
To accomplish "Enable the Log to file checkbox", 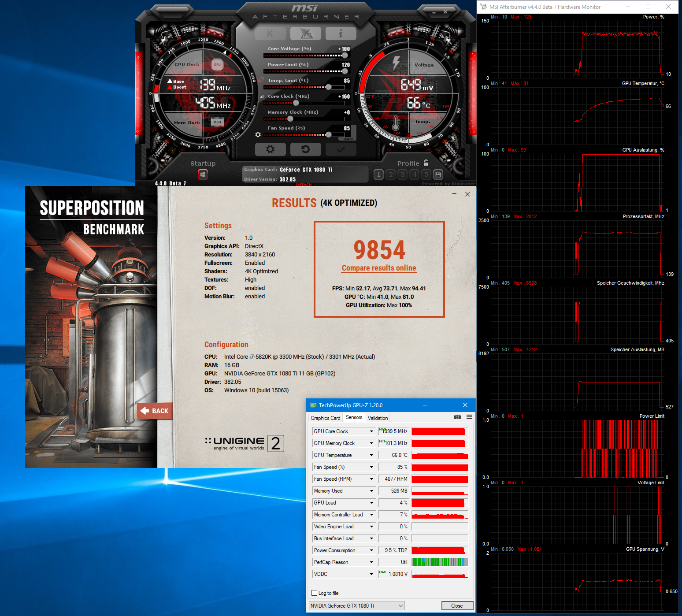I will pyautogui.click(x=315, y=593).
